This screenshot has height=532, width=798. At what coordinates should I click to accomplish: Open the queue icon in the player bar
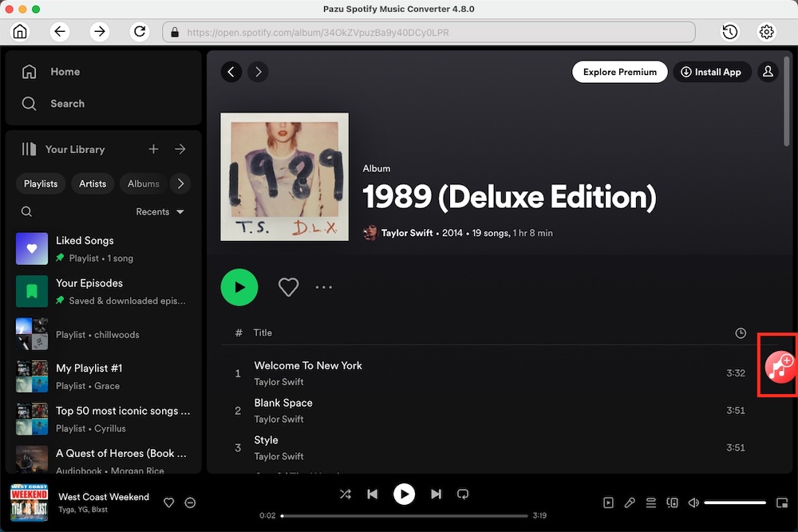651,502
